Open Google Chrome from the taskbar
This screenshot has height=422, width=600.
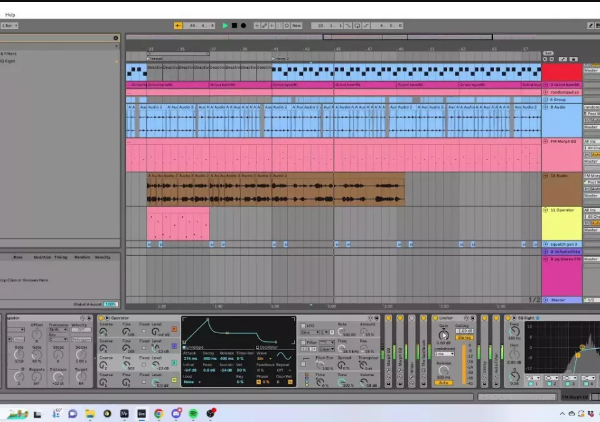pos(158,412)
